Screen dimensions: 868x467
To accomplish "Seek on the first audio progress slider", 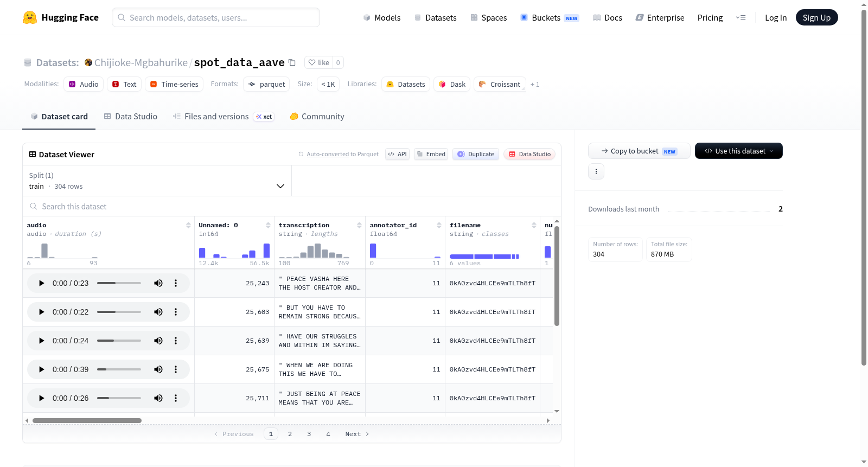I will click(119, 283).
